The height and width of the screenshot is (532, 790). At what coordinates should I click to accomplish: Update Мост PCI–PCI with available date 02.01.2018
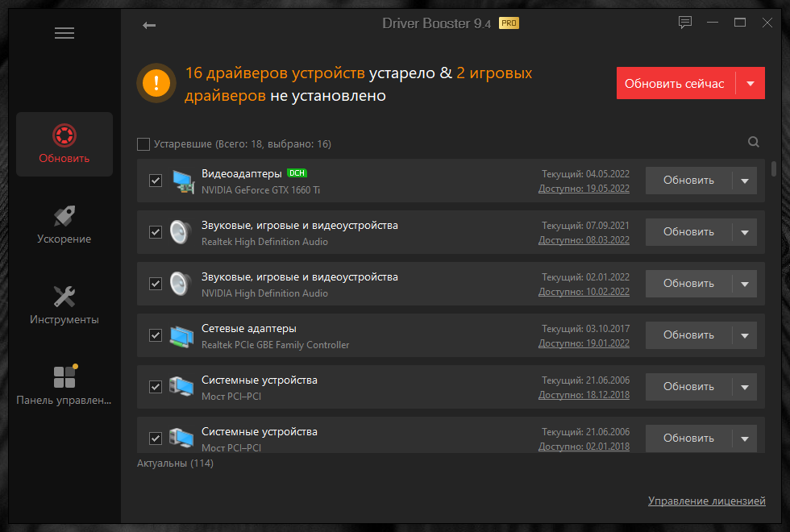(x=688, y=438)
